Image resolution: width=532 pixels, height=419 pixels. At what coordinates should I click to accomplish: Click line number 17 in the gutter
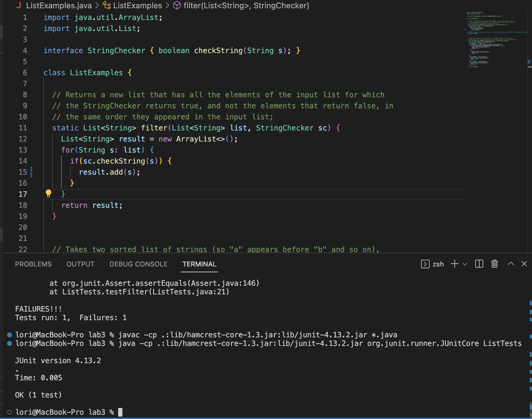coord(23,194)
